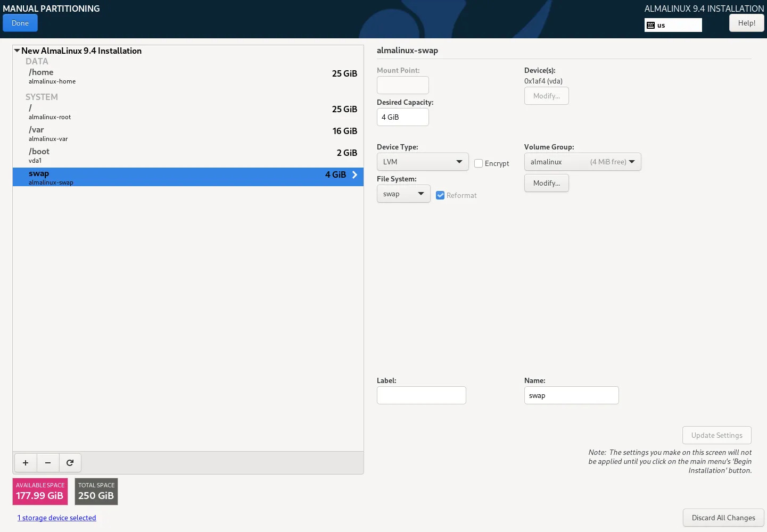Click the reload storage configuration icon
Viewport: 767px width, 532px height.
point(70,463)
